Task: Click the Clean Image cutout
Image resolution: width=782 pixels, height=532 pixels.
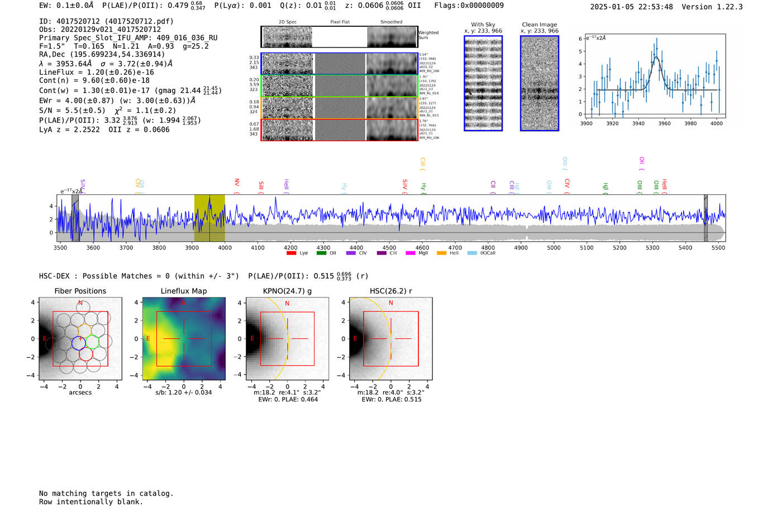Action: pos(540,83)
